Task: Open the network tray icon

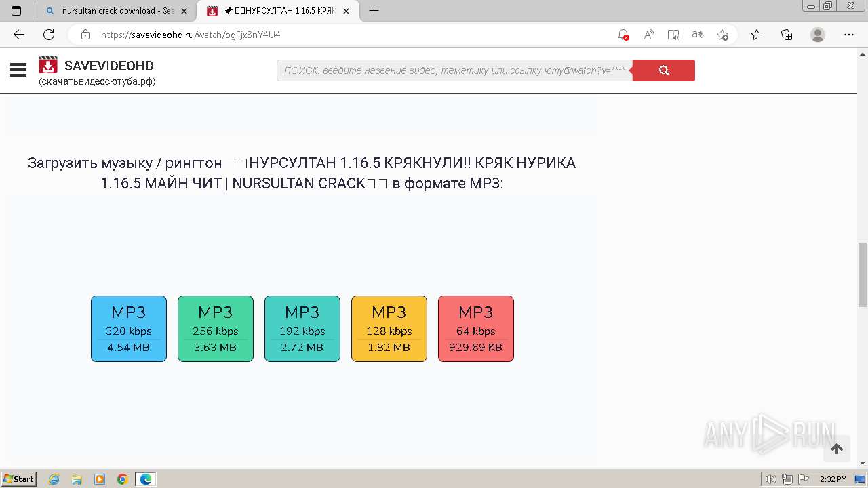Action: pos(787,479)
